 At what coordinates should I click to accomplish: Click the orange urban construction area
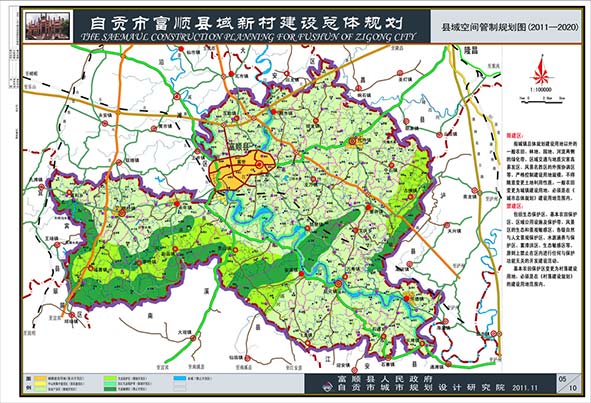point(242,169)
